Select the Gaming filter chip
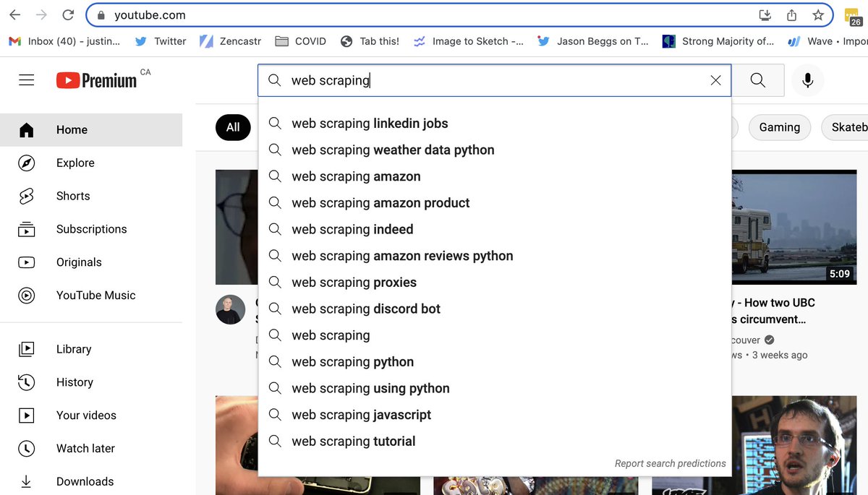 [x=779, y=127]
